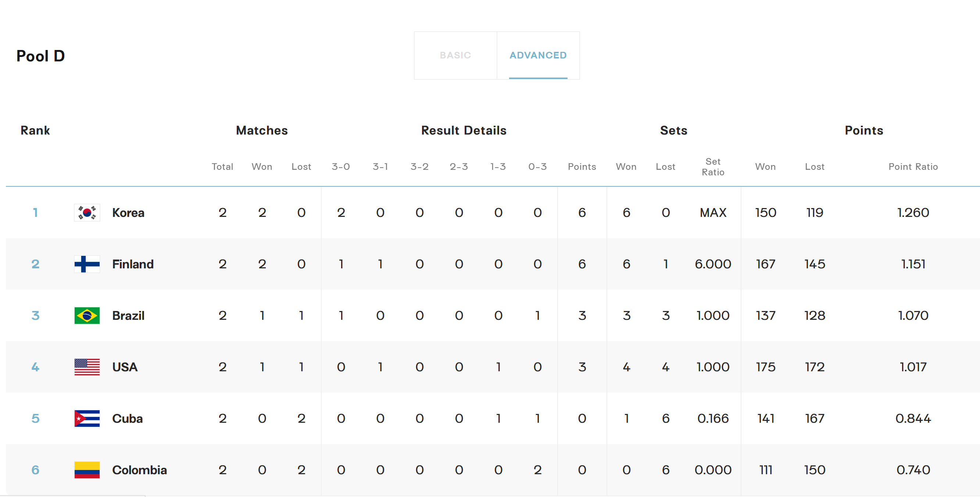This screenshot has height=497, width=980.
Task: Open the Korea team link
Action: tap(128, 213)
